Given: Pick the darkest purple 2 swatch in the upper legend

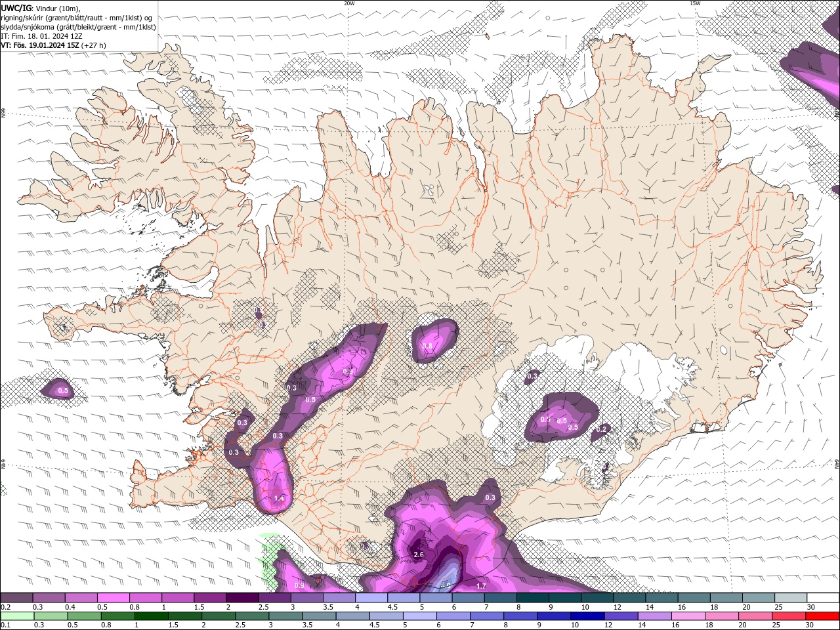Looking at the screenshot, I should click(242, 598).
